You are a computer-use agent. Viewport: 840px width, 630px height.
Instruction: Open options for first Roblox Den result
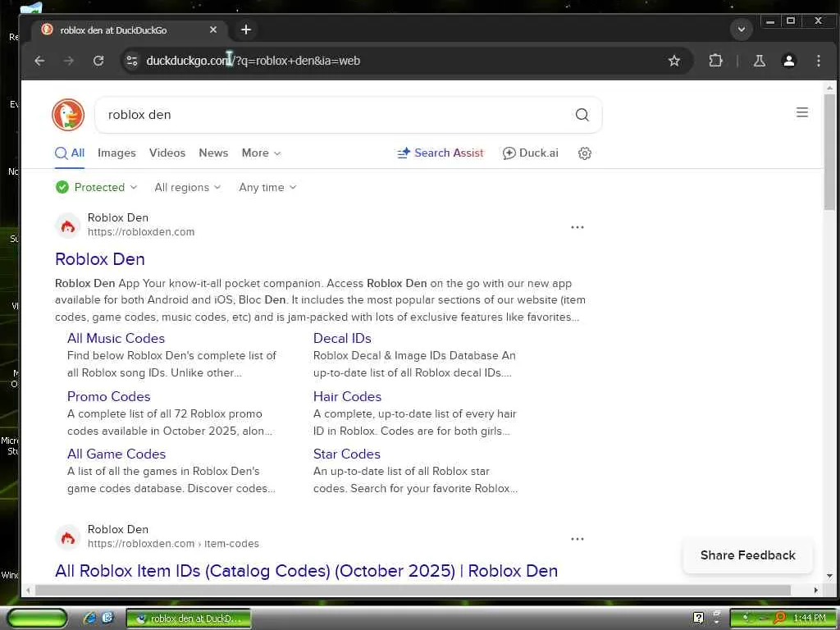tap(577, 227)
